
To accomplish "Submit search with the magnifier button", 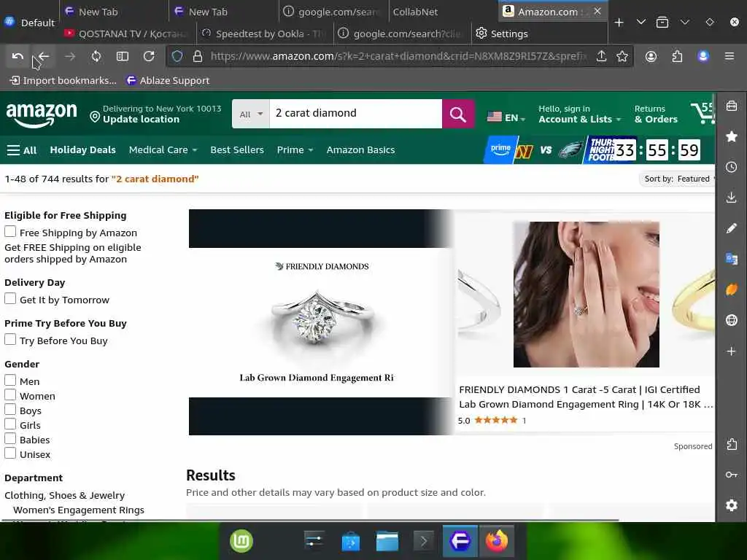I will coord(458,114).
